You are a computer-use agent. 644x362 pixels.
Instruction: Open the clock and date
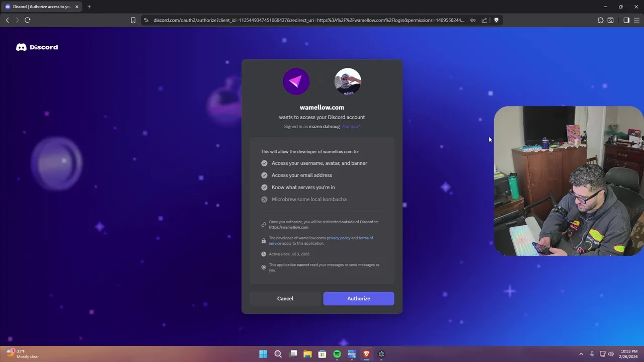[628, 354]
